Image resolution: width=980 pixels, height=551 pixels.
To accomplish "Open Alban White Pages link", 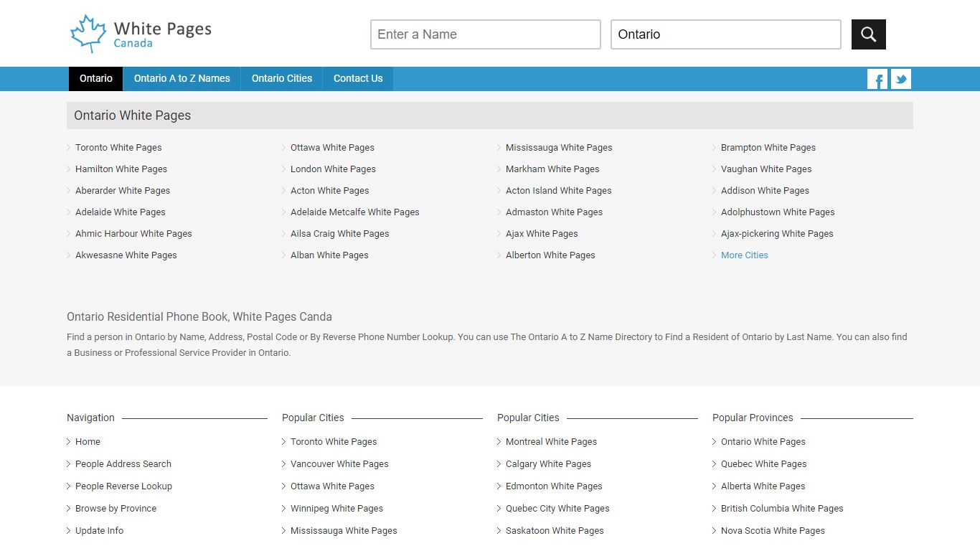I will (x=329, y=255).
